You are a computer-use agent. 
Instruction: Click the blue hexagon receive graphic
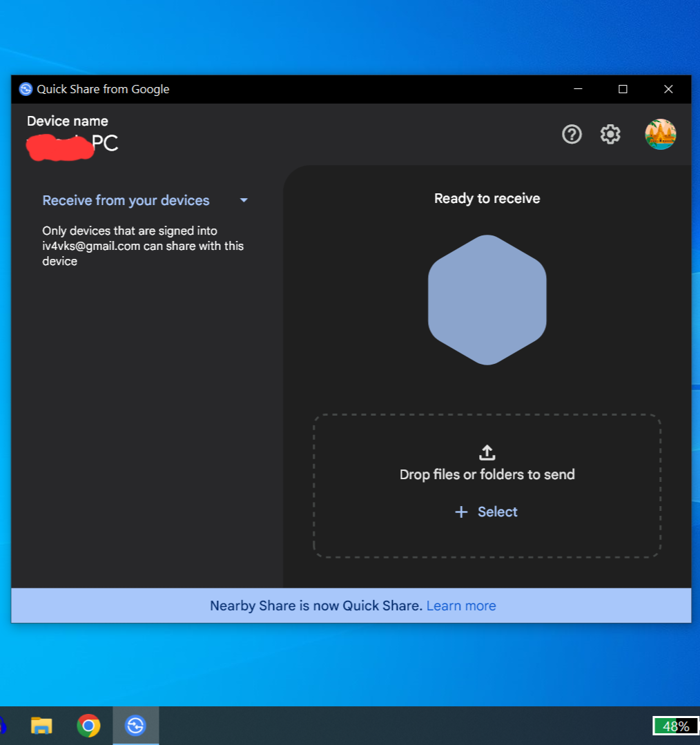(487, 300)
